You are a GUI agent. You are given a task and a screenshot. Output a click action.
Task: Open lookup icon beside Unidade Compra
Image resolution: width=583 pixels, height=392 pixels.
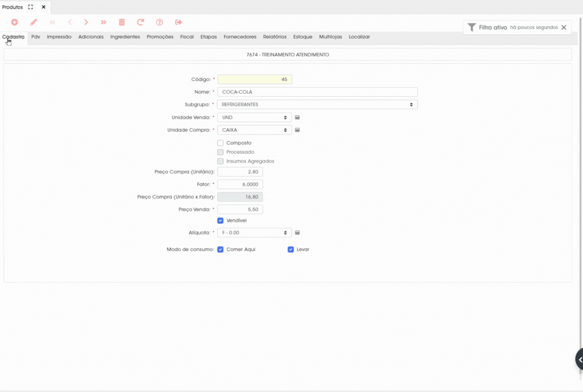298,130
